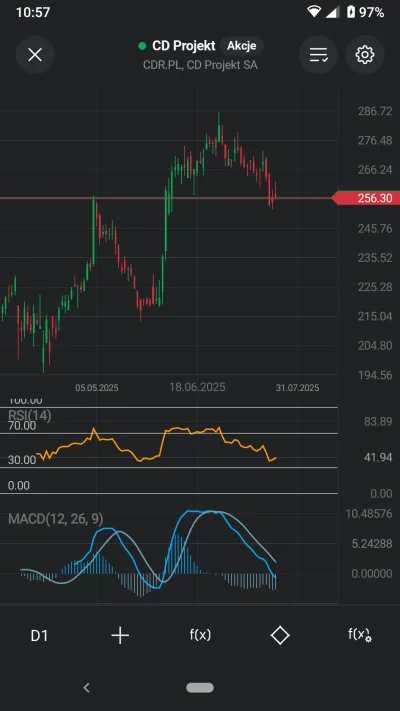Tap the 194.56 price axis value
Viewport: 400px width, 711px height.
[375, 375]
